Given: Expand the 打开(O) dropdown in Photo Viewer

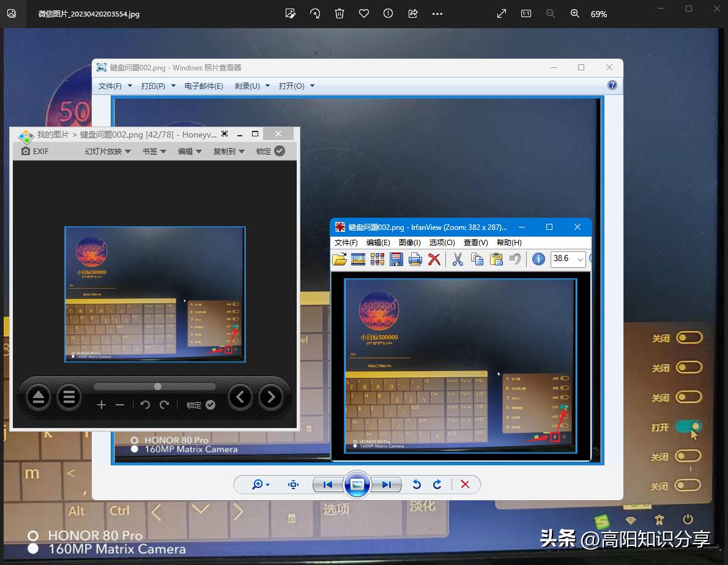Looking at the screenshot, I should tap(296, 86).
